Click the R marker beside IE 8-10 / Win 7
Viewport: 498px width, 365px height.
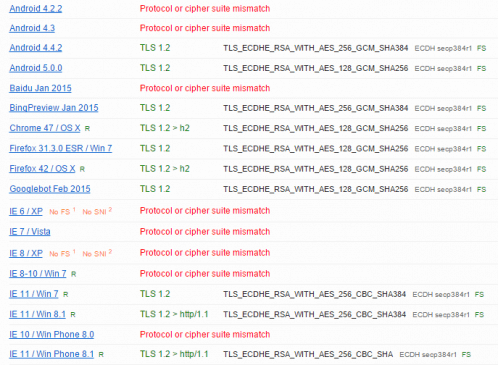[x=74, y=274]
